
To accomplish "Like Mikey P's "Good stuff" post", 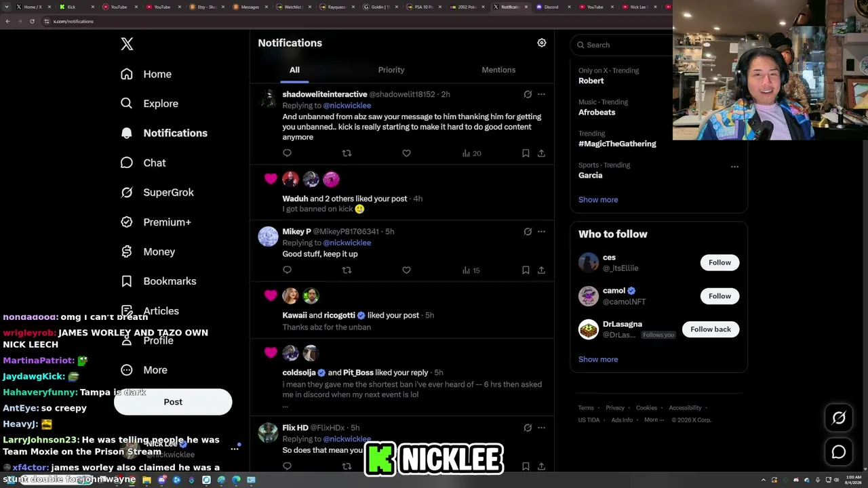I will (x=406, y=270).
